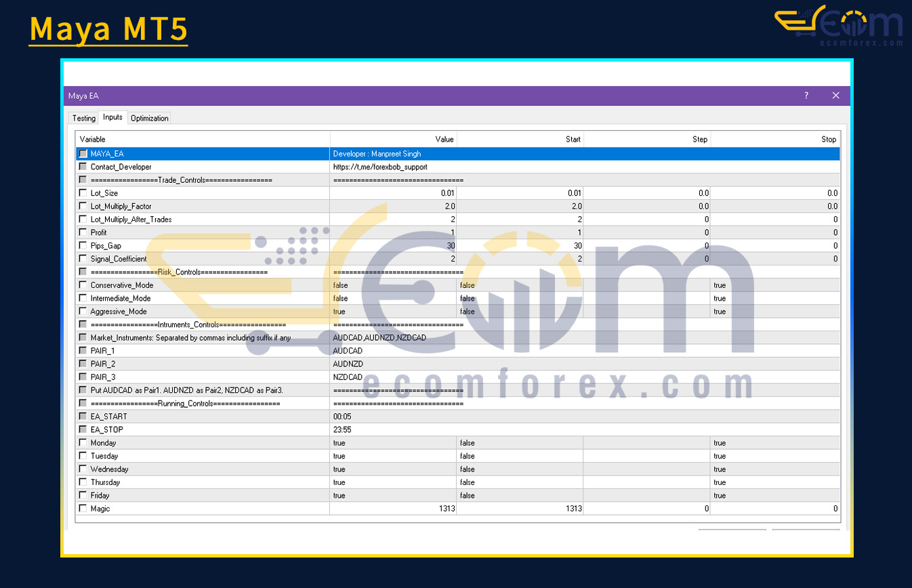Click the Friday Start value false
This screenshot has width=912, height=588.
tap(520, 495)
